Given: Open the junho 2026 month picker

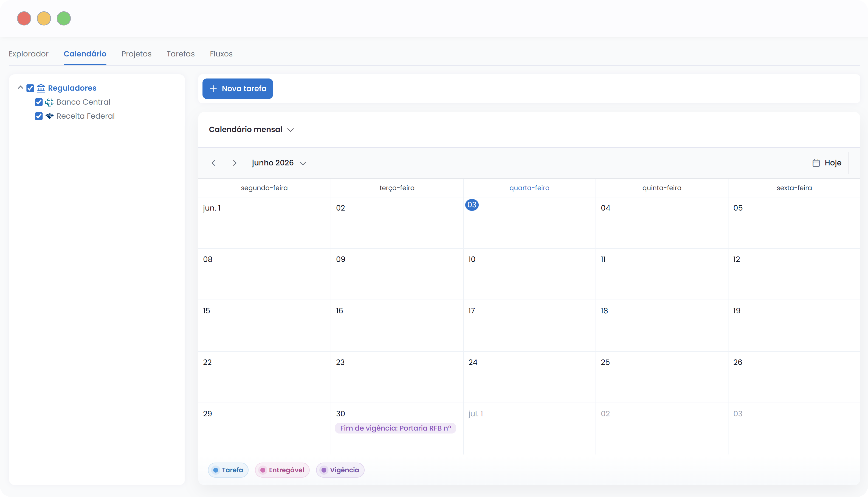Looking at the screenshot, I should [x=279, y=163].
